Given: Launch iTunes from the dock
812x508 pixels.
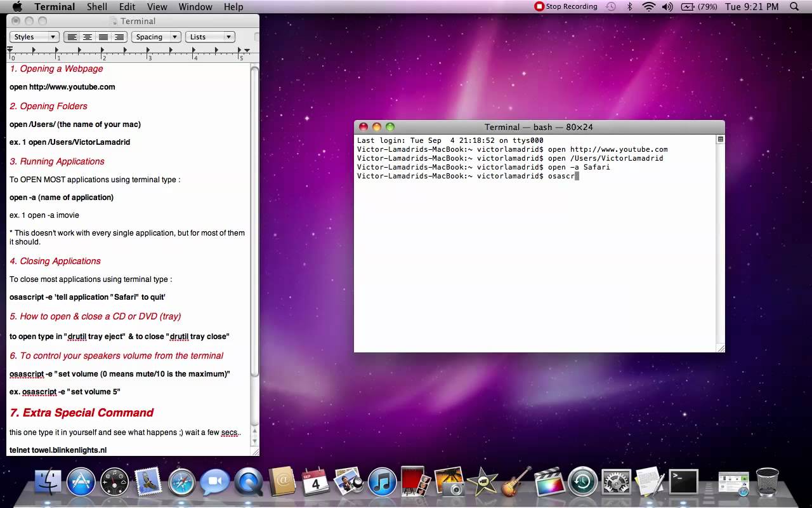Looking at the screenshot, I should 382,483.
